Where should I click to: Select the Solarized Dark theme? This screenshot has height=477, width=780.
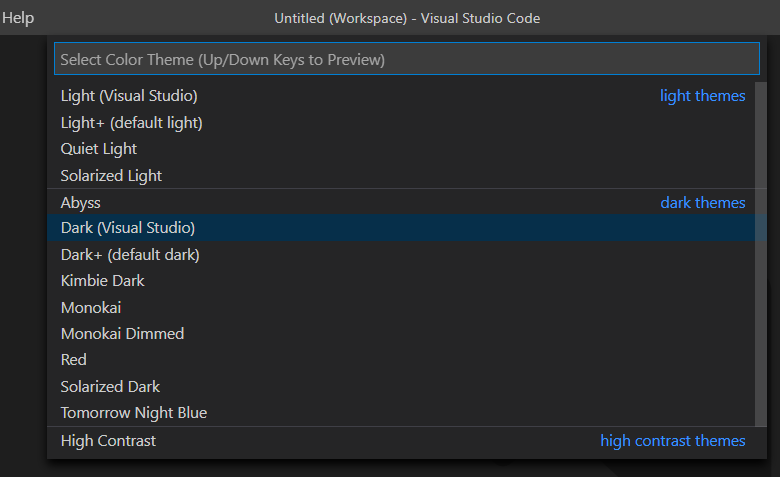406,386
